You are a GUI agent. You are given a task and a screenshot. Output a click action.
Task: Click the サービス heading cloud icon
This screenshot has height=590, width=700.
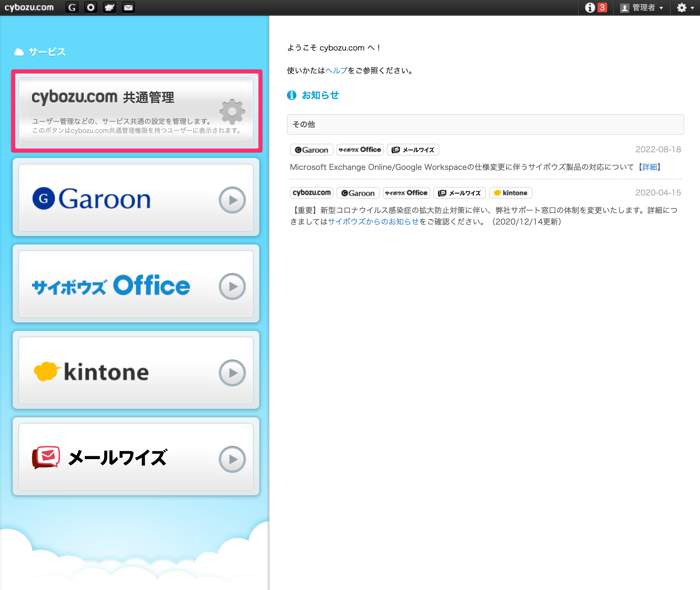click(x=19, y=52)
